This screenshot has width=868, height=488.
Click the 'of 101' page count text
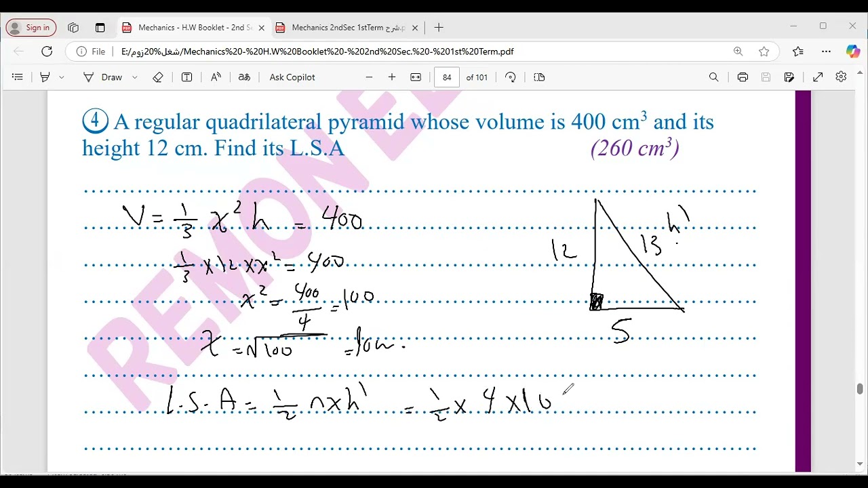(x=477, y=77)
